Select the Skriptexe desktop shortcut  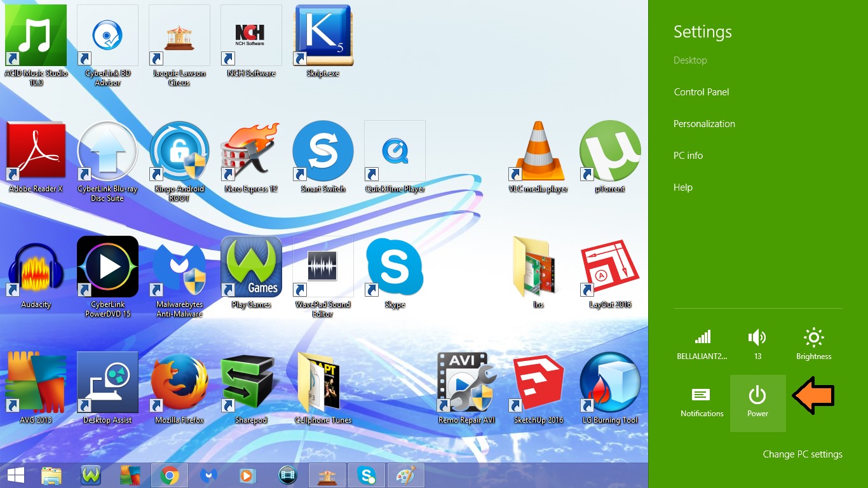tap(323, 41)
